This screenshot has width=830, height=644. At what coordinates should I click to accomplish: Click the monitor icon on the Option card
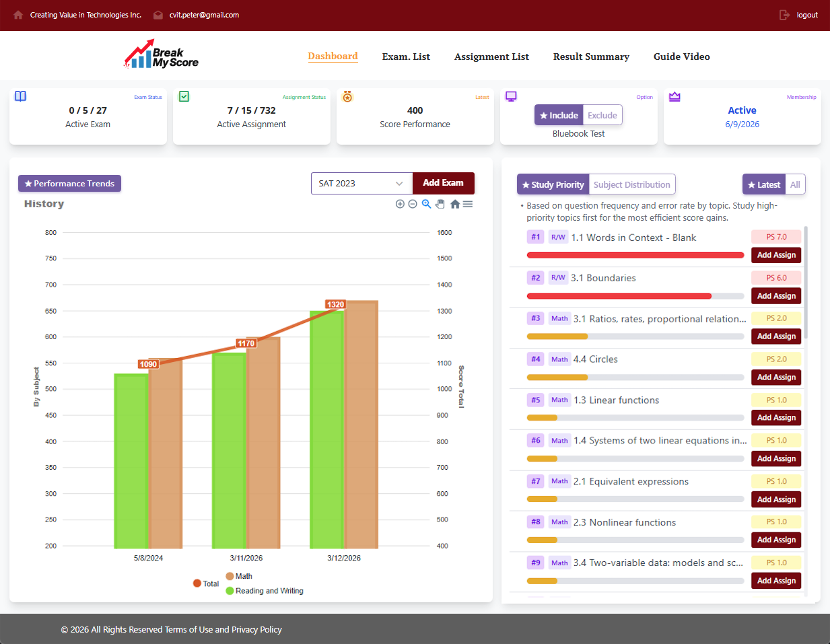[512, 96]
